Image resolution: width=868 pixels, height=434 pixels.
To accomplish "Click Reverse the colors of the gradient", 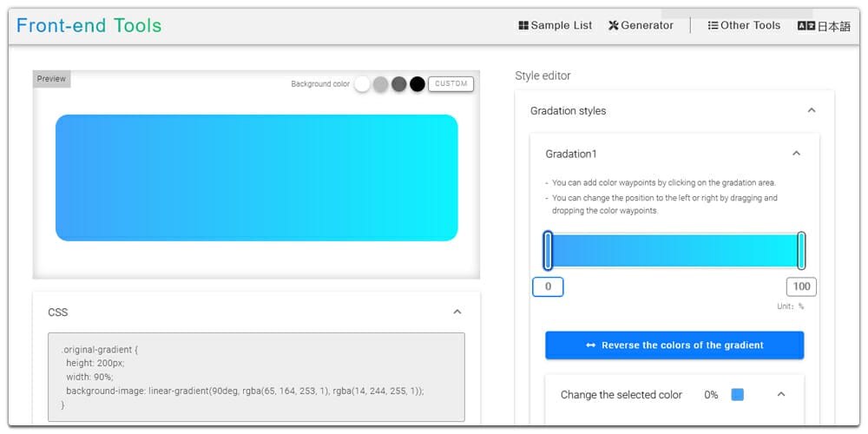I will pos(674,345).
